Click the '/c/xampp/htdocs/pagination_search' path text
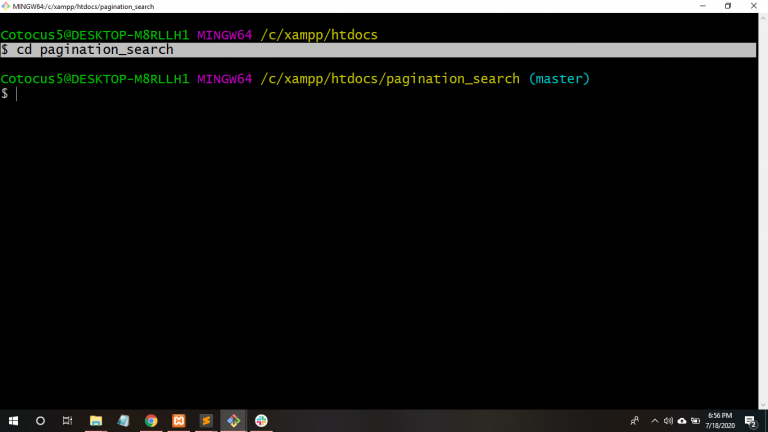Screen dimensions: 768x432 coord(390,79)
